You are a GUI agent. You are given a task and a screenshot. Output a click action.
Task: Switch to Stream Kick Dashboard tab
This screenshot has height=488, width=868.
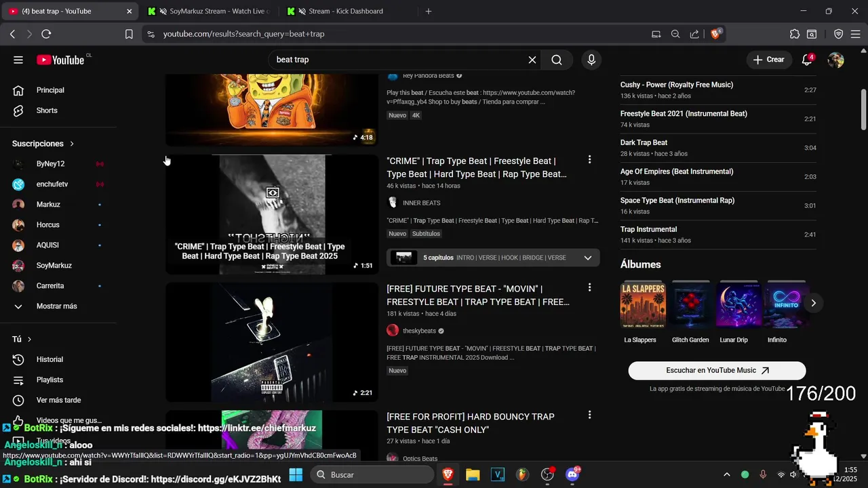[346, 12]
